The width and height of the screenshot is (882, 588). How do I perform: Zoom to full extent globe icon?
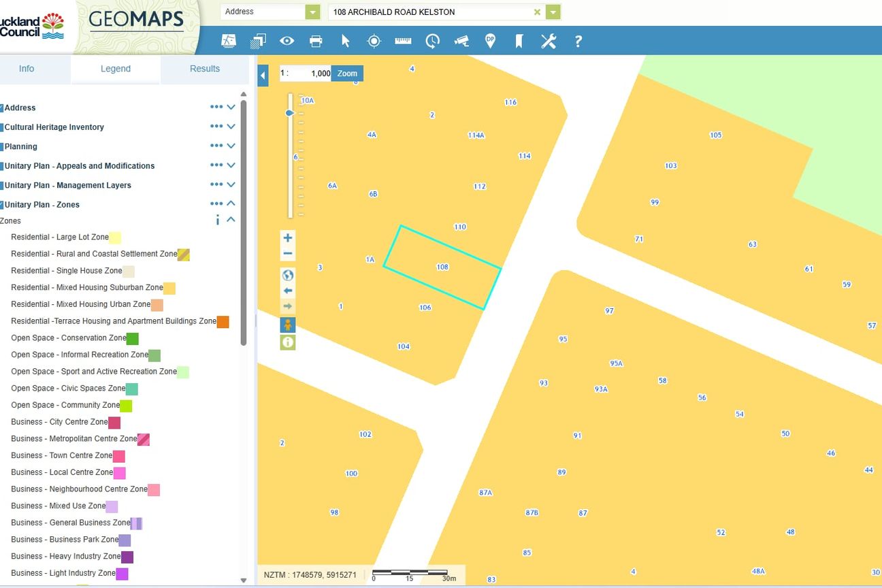(x=288, y=275)
